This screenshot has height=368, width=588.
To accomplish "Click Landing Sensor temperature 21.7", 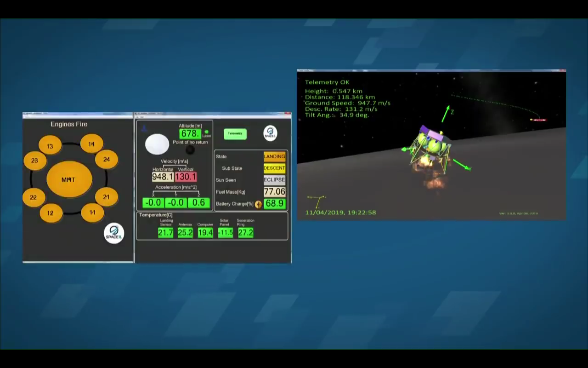I will click(x=165, y=233).
